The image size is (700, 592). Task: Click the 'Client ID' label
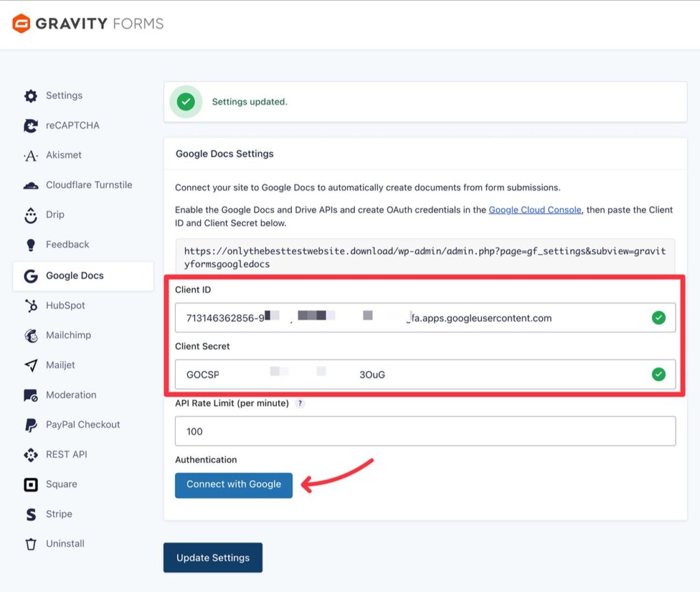pos(193,290)
